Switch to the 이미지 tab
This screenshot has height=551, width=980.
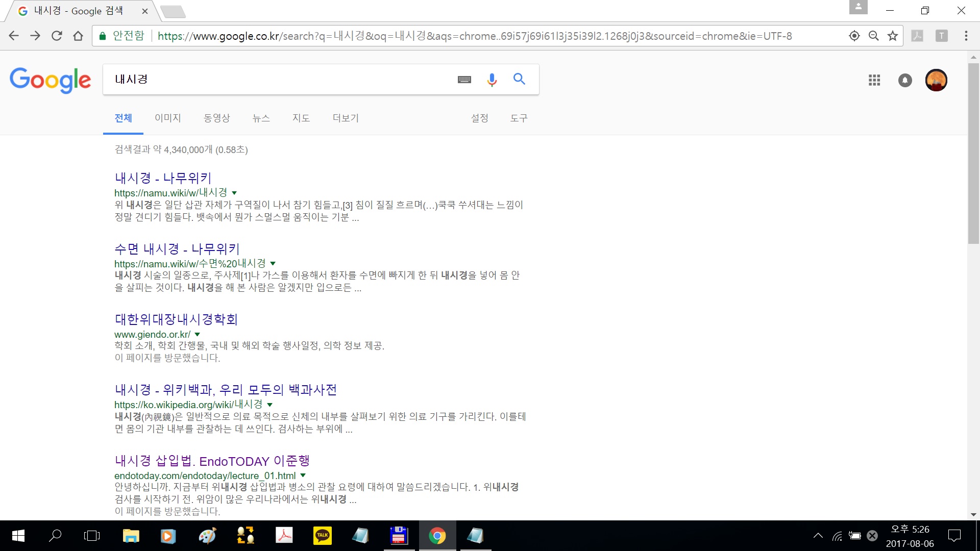(168, 118)
